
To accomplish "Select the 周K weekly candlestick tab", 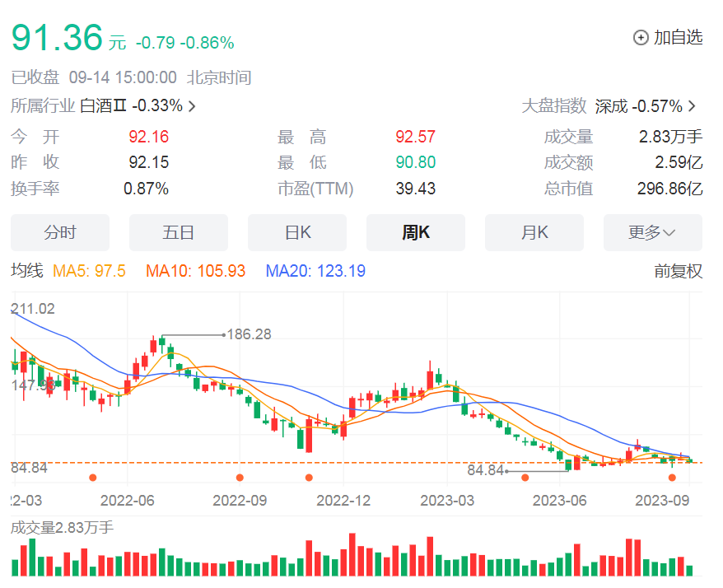I will [x=416, y=232].
